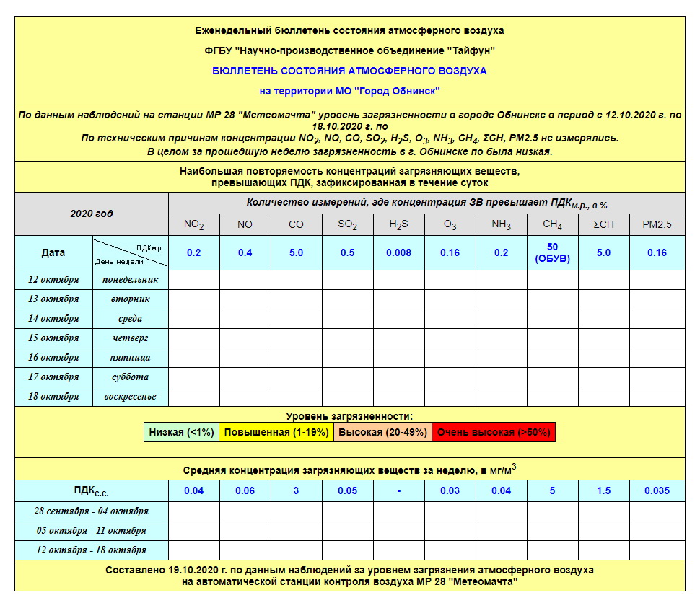Select the "воскресенье" weekday cell

coord(130,397)
